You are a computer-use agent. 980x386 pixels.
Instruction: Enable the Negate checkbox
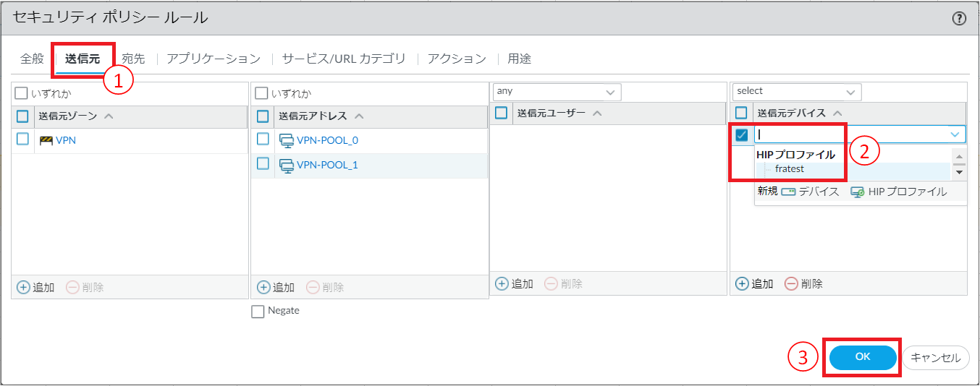258,311
